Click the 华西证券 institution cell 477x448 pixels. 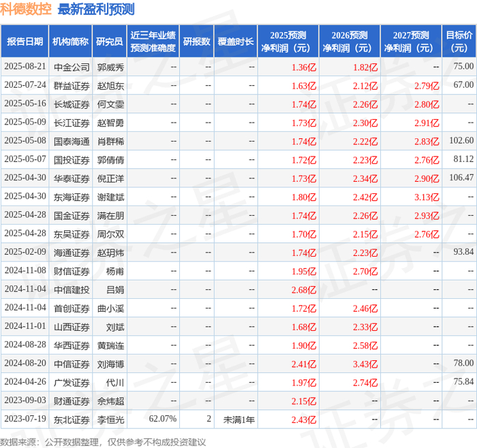click(x=72, y=345)
